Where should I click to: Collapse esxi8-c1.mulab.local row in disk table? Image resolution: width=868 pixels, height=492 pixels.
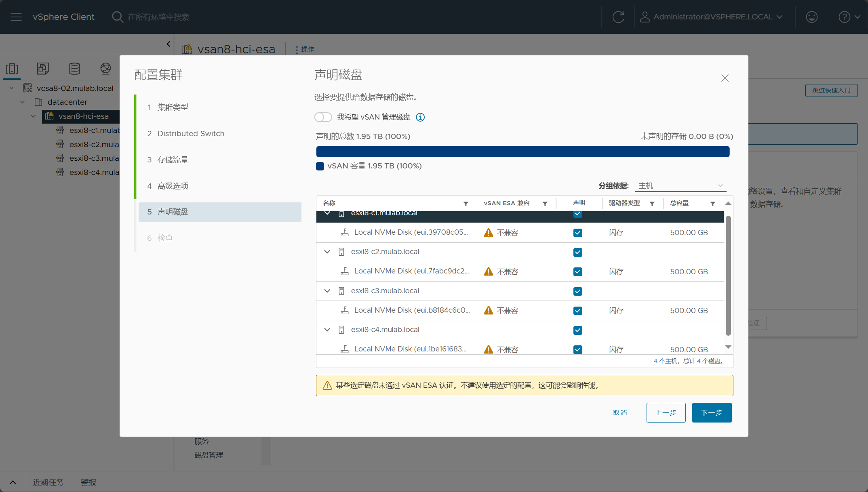coord(327,213)
